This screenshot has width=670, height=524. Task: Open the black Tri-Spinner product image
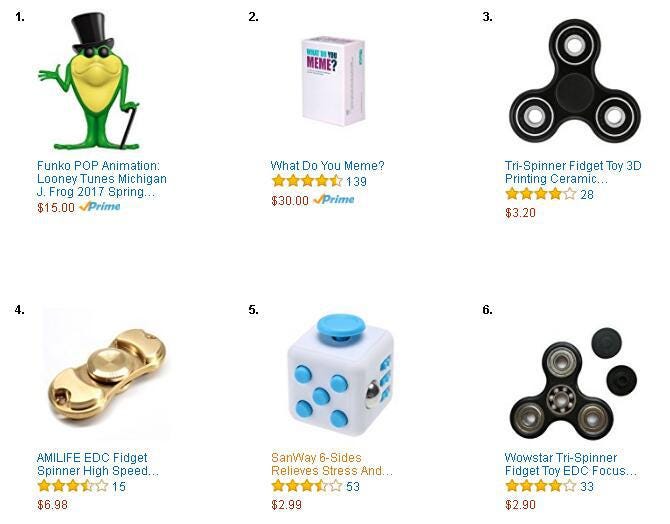click(575, 81)
